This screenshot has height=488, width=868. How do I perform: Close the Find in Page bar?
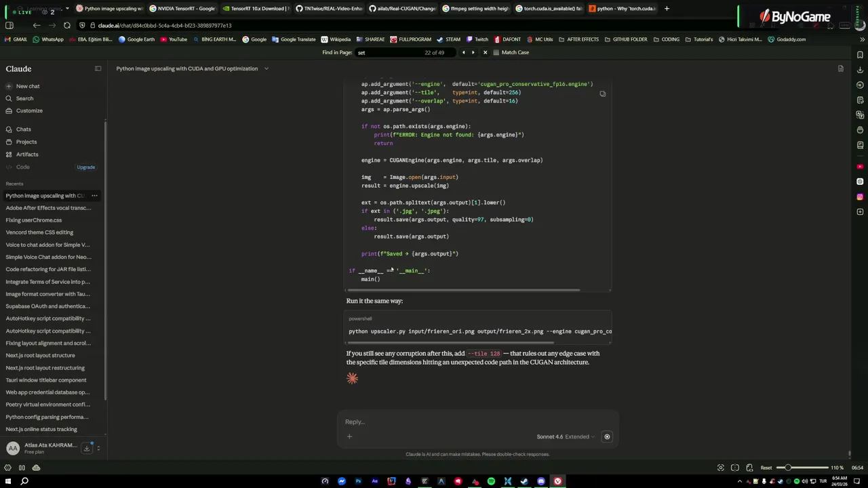point(485,52)
